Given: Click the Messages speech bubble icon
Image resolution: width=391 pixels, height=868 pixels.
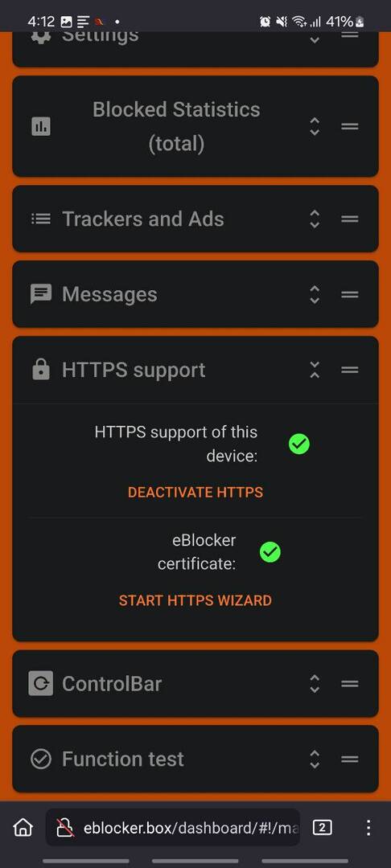Looking at the screenshot, I should point(41,294).
